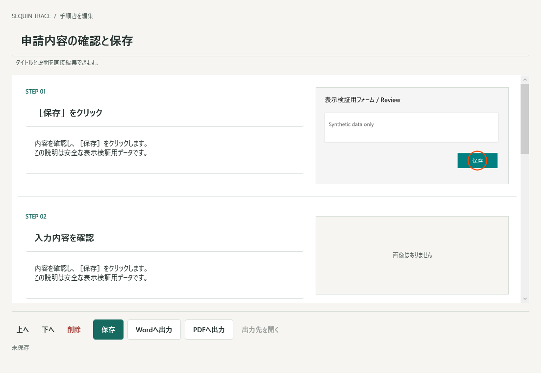Click the タイトルと説明を直接編集できます hint text
Screen dimensions: 549x392
tap(58, 64)
